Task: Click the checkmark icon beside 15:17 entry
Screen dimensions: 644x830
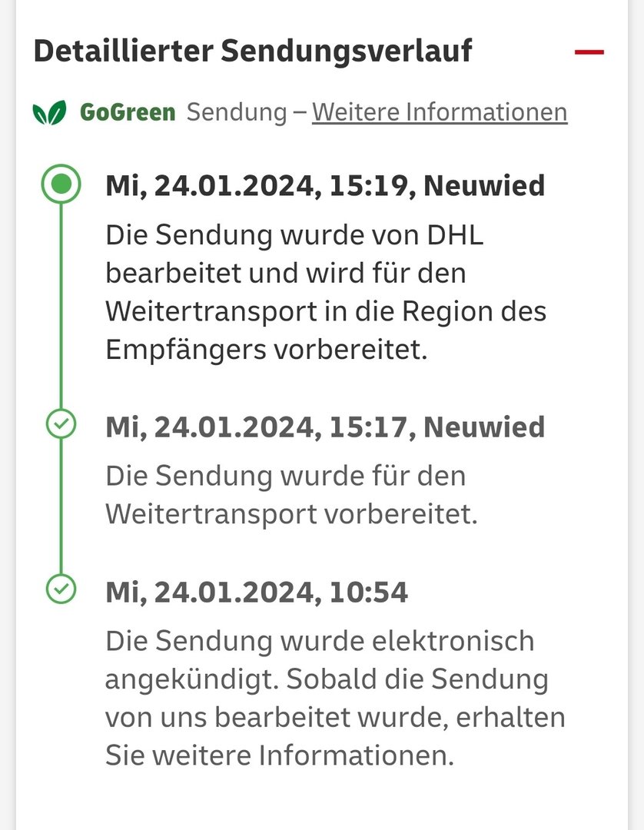Action: click(x=61, y=424)
